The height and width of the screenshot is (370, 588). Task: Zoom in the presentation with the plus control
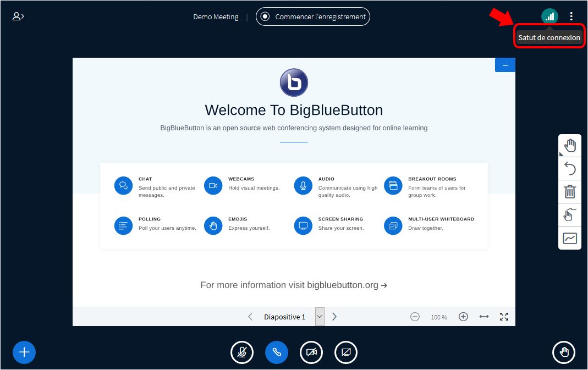point(463,317)
